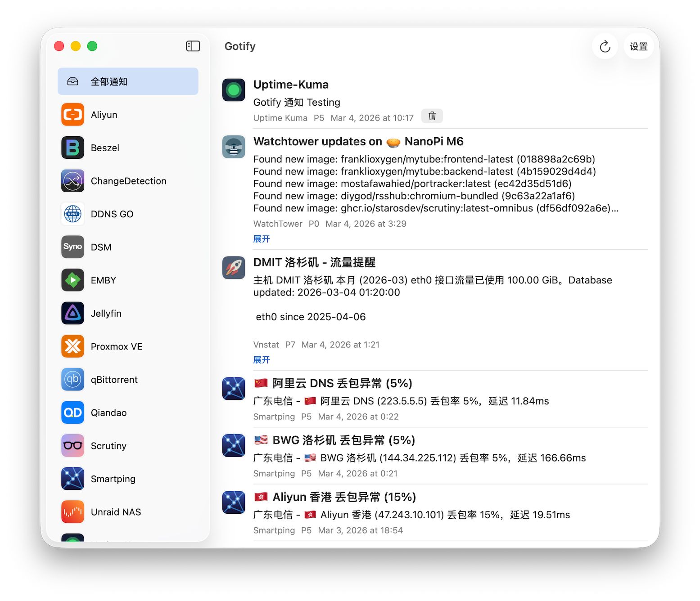
Task: Select Aliyun in the sidebar
Action: click(x=104, y=114)
